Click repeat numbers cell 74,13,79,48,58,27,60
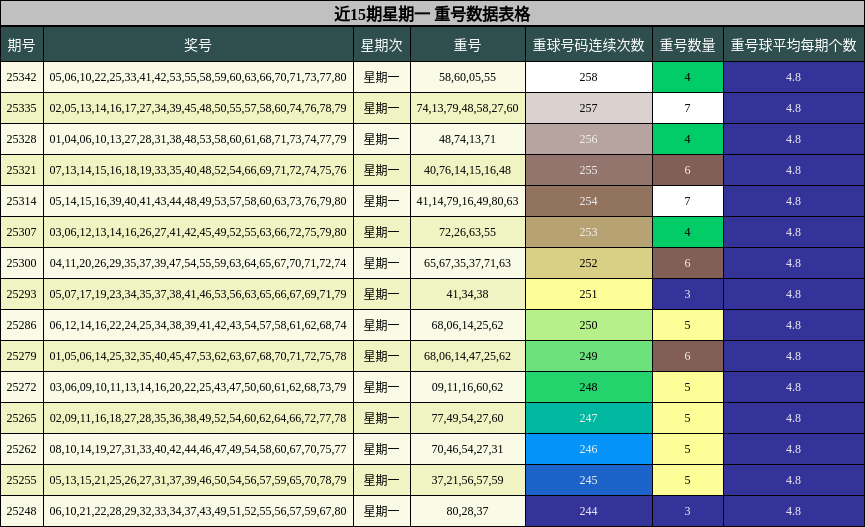 pyautogui.click(x=468, y=108)
